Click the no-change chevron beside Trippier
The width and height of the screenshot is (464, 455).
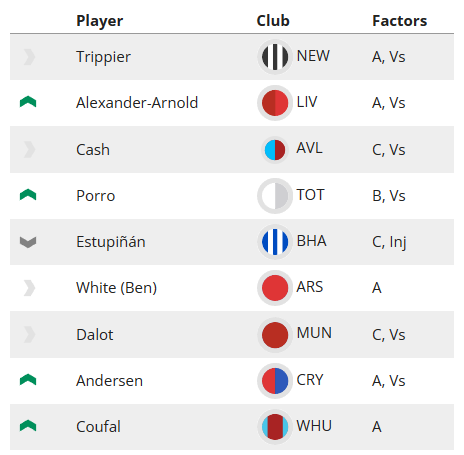pyautogui.click(x=29, y=57)
